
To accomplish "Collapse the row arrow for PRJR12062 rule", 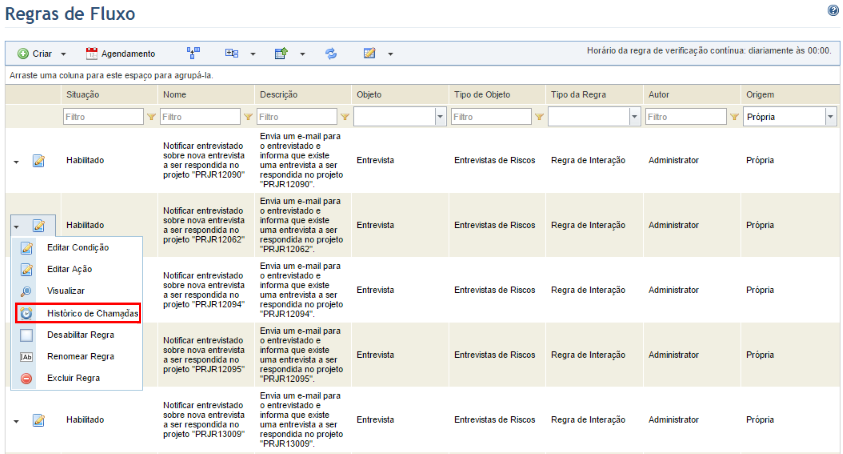I will click(16, 227).
